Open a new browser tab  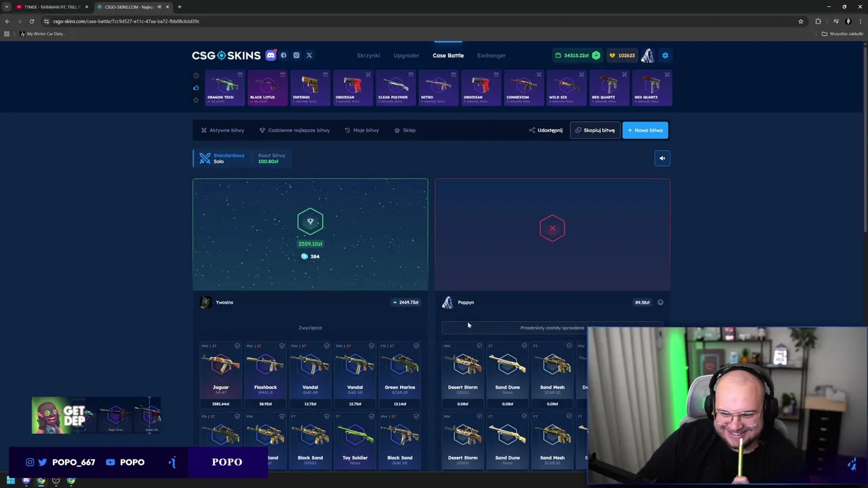pos(180,7)
